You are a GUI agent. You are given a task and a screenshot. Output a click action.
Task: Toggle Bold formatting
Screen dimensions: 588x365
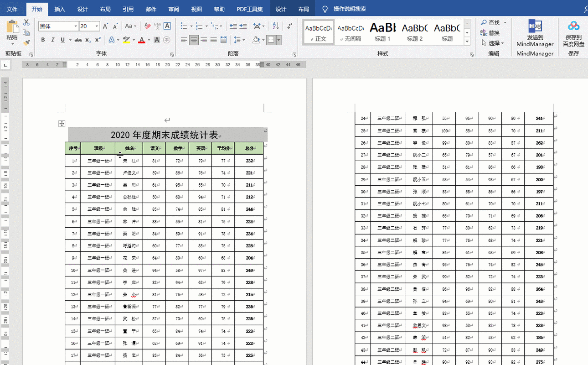pyautogui.click(x=43, y=40)
